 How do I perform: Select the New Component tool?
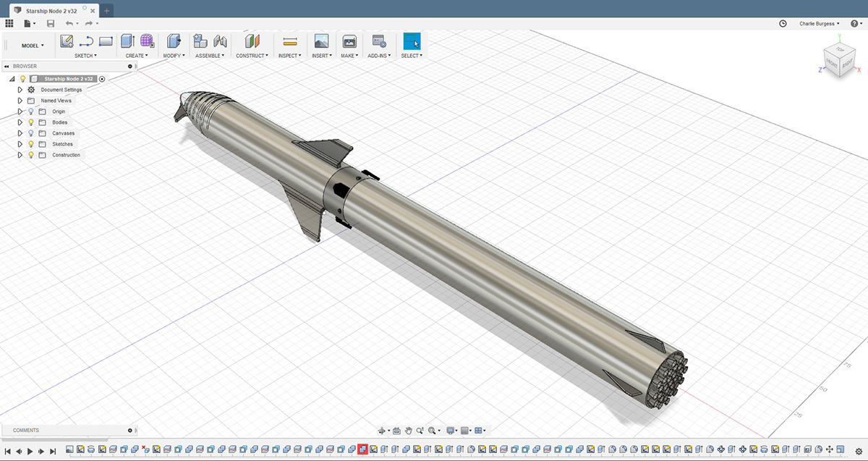point(200,41)
